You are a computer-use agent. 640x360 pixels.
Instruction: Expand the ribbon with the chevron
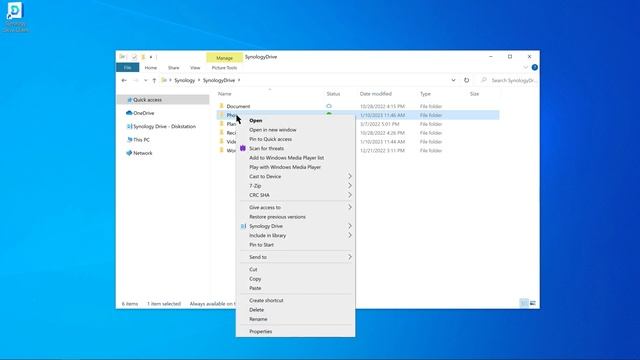coord(526,67)
